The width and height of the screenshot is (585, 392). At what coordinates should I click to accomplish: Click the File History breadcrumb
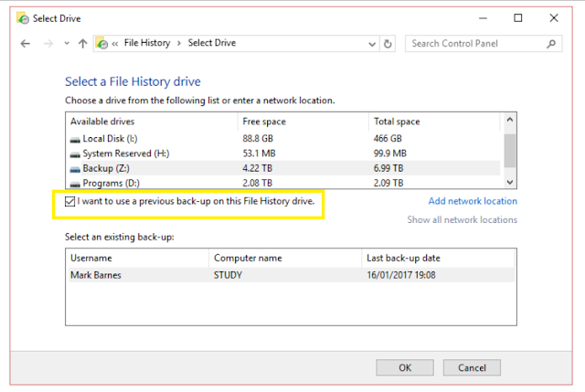click(148, 43)
